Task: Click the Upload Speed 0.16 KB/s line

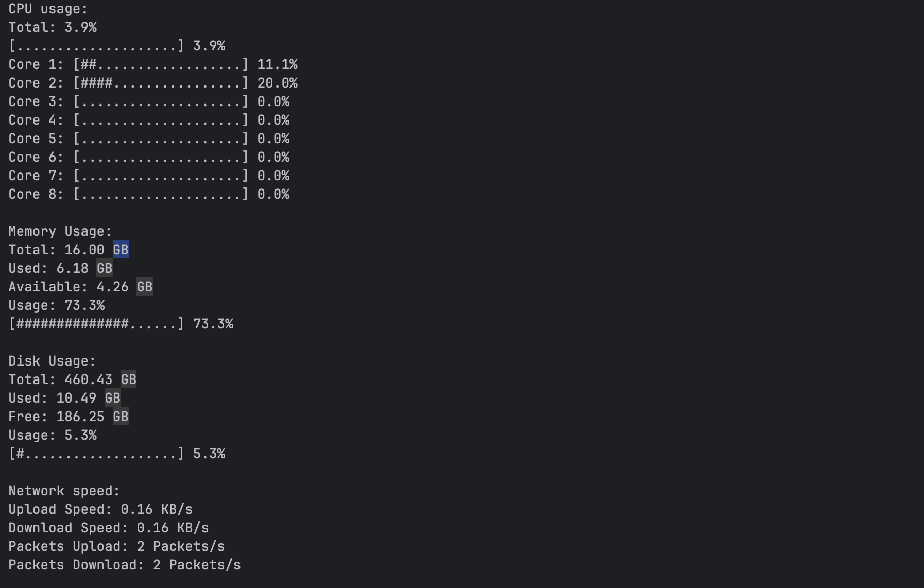Action: tap(100, 509)
